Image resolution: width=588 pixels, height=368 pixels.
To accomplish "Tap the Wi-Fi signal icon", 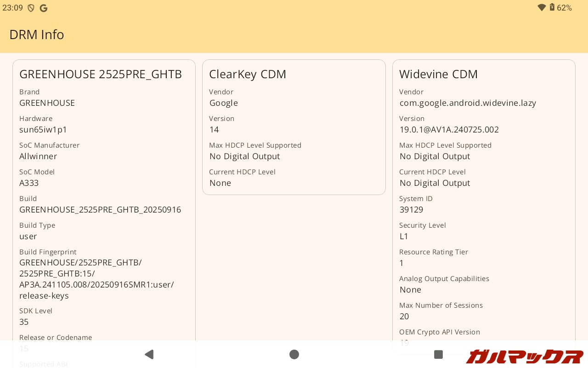I will coord(542,7).
